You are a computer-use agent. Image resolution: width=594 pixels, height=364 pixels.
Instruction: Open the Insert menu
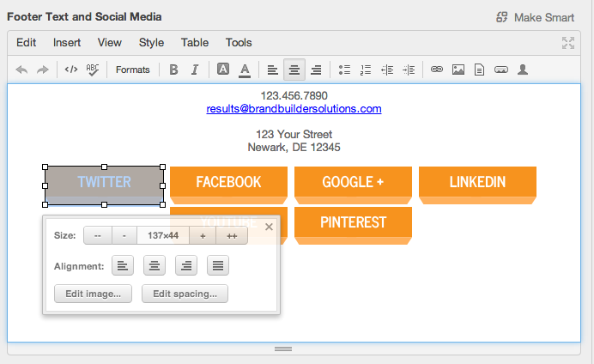coord(67,42)
